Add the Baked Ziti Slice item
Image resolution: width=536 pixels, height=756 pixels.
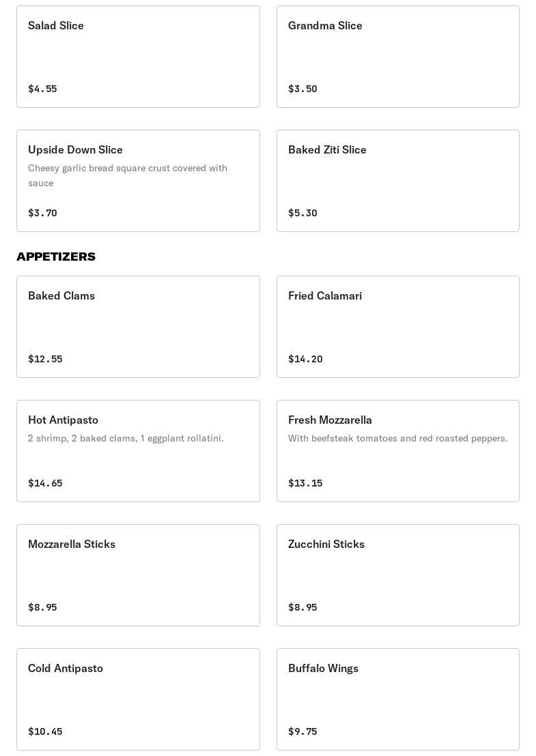coord(397,181)
